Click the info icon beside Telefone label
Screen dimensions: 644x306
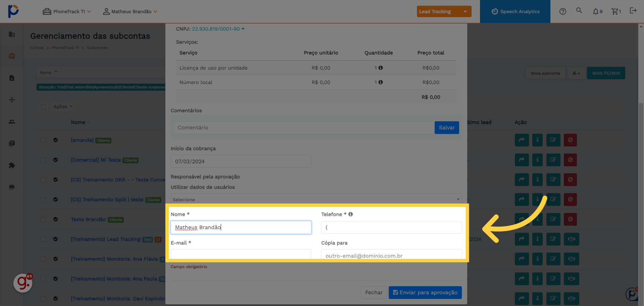pyautogui.click(x=351, y=214)
